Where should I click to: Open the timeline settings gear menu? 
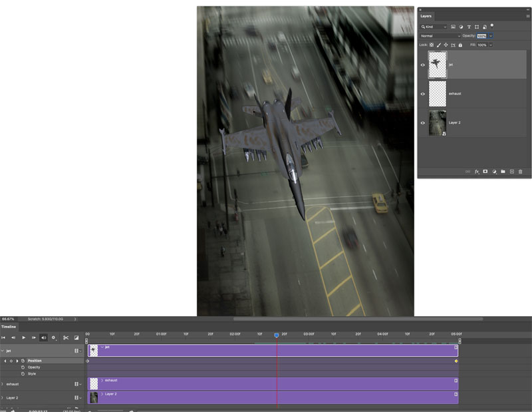click(x=54, y=337)
